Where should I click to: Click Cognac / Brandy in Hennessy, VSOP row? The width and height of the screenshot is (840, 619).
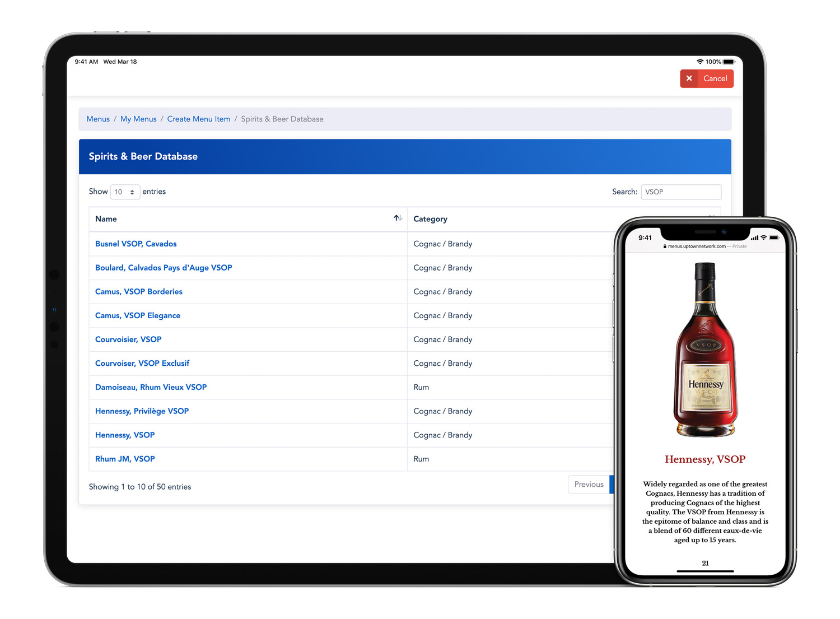click(442, 435)
